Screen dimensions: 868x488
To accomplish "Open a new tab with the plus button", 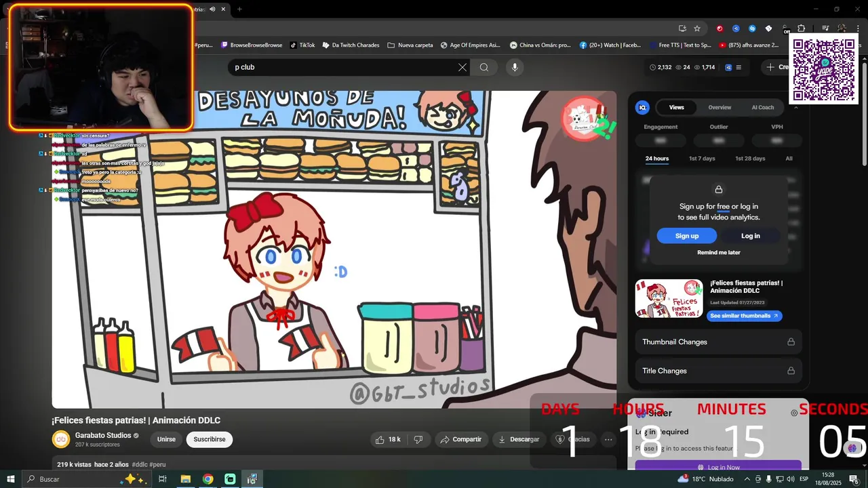I will coord(239,9).
